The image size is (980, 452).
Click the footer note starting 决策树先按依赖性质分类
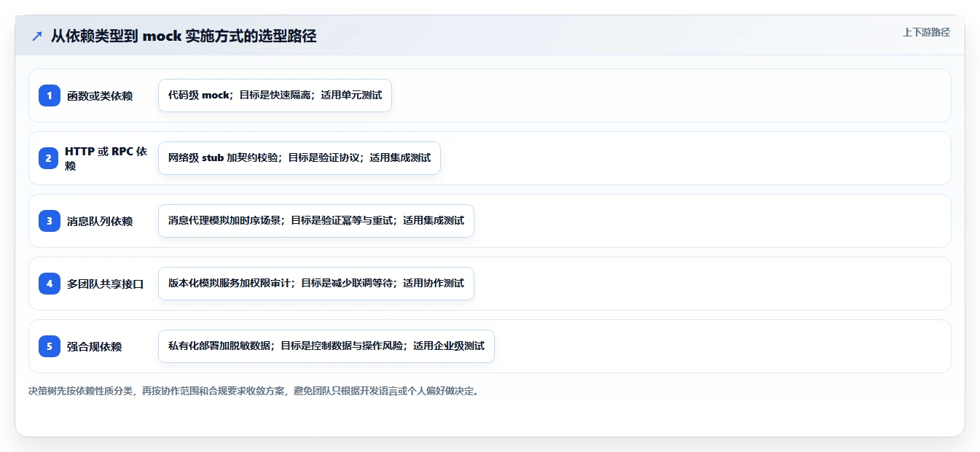coord(254,391)
